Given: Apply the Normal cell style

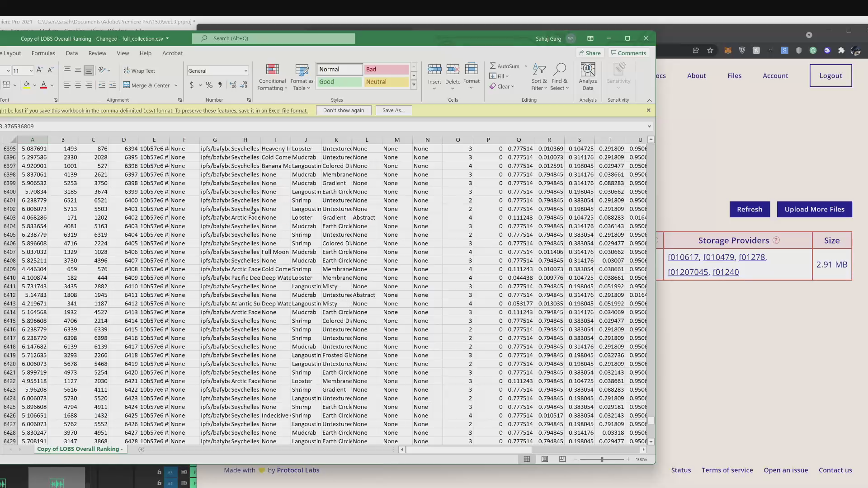Looking at the screenshot, I should coord(340,69).
